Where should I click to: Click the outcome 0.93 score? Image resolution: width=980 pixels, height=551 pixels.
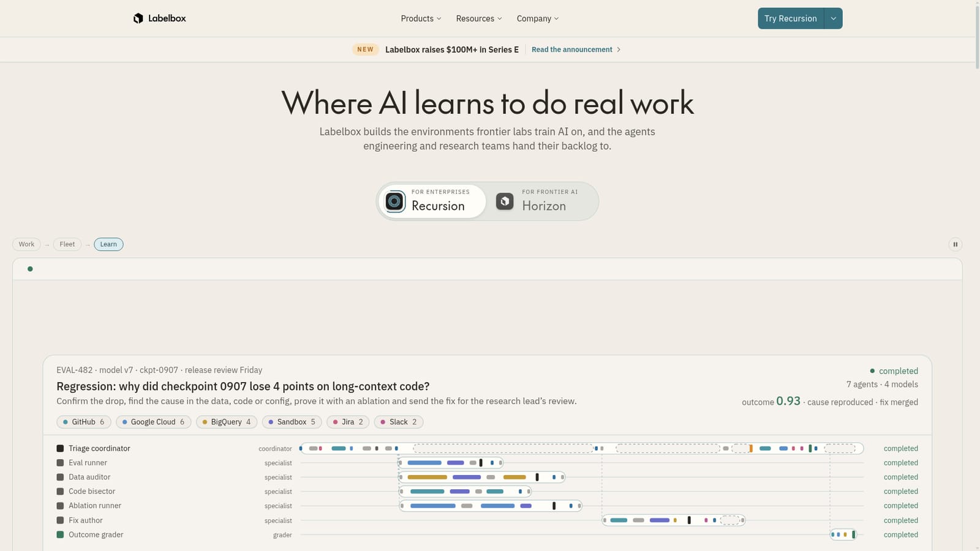[788, 401]
